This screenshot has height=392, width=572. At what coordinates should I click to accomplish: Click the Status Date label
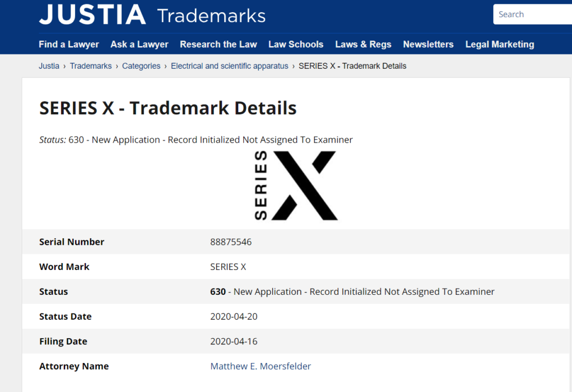(66, 316)
